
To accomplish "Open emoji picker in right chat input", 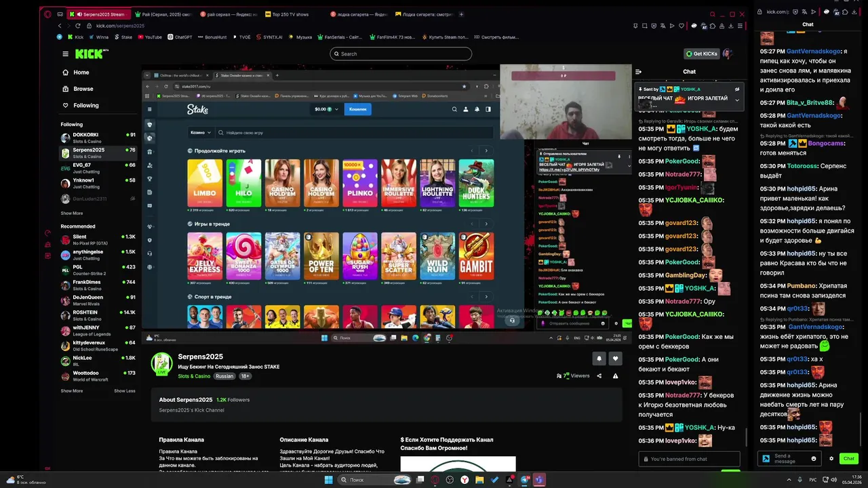I will coord(814,459).
